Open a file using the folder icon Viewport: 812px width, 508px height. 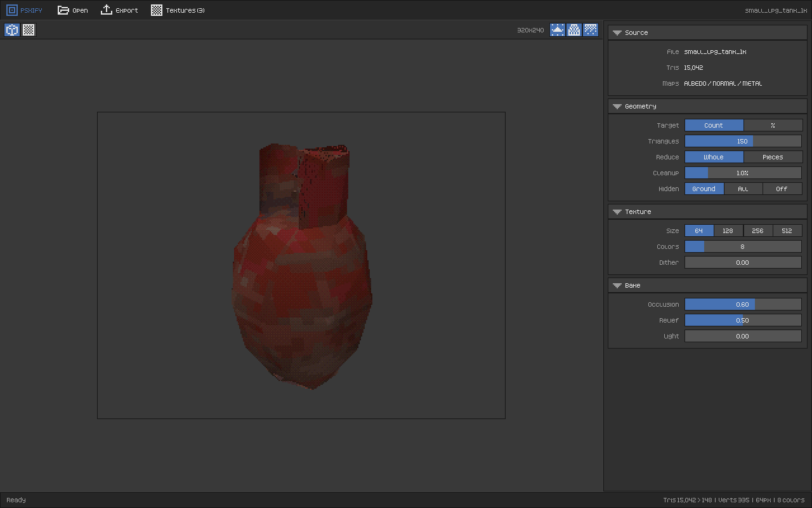(63, 10)
